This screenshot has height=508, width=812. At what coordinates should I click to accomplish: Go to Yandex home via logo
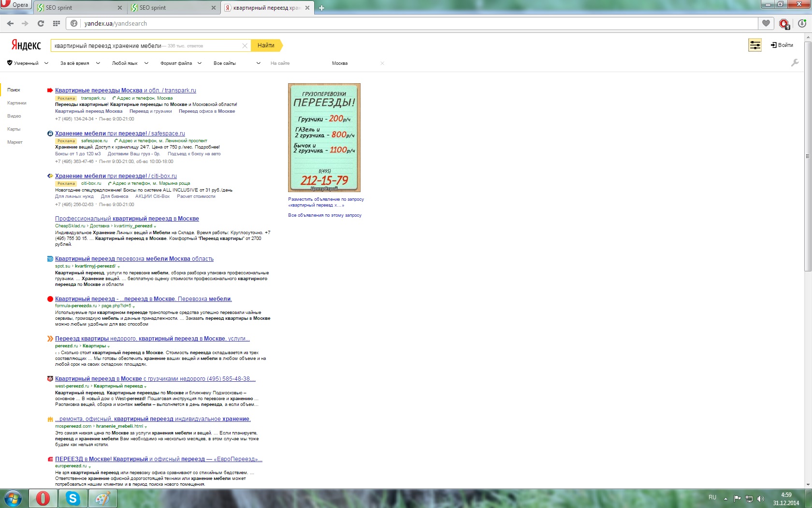pyautogui.click(x=26, y=45)
